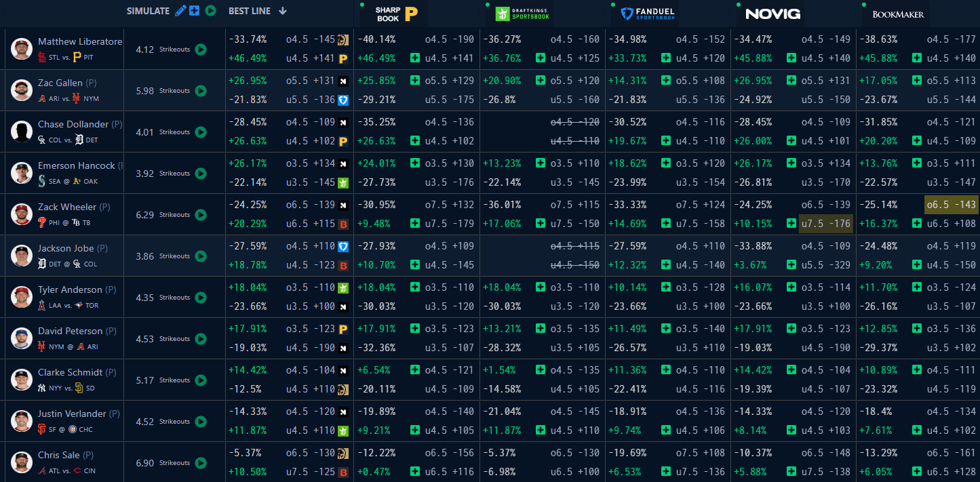Add Hancock o3.5 +130 Sharp Book plus icon
Image resolution: width=980 pixels, height=482 pixels.
click(415, 163)
